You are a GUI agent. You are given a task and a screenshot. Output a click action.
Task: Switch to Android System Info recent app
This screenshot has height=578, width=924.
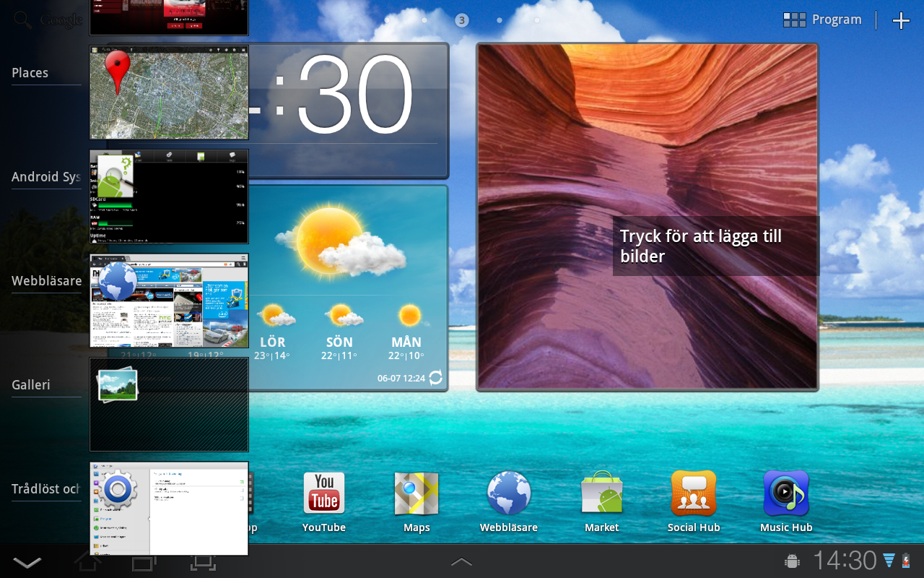pos(169,197)
